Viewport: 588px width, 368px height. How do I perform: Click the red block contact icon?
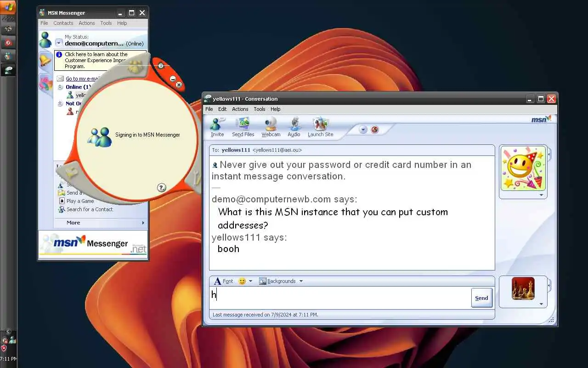pos(374,130)
